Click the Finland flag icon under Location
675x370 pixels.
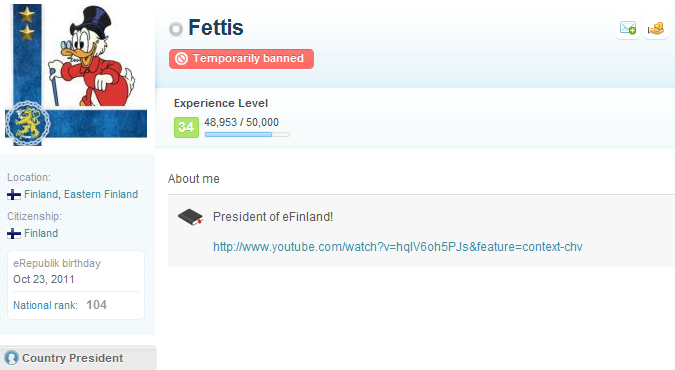(x=14, y=195)
